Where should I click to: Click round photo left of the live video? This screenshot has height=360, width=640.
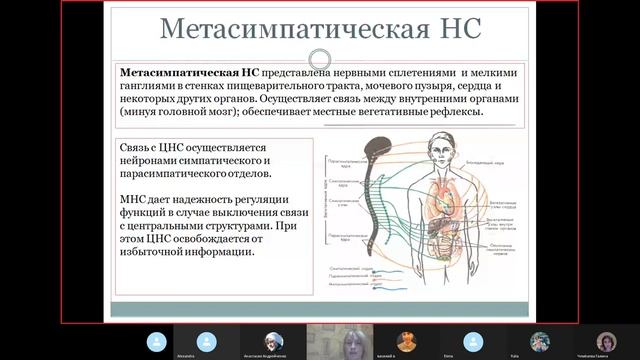tap(273, 342)
